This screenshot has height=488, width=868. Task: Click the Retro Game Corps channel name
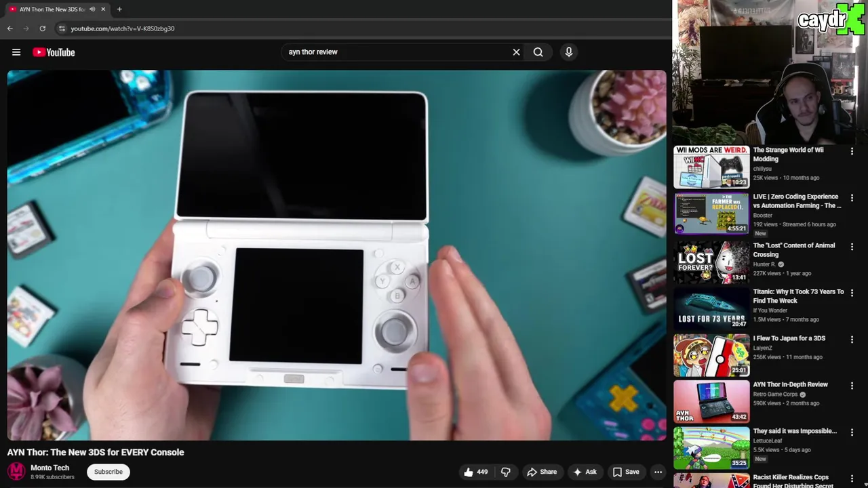click(775, 394)
